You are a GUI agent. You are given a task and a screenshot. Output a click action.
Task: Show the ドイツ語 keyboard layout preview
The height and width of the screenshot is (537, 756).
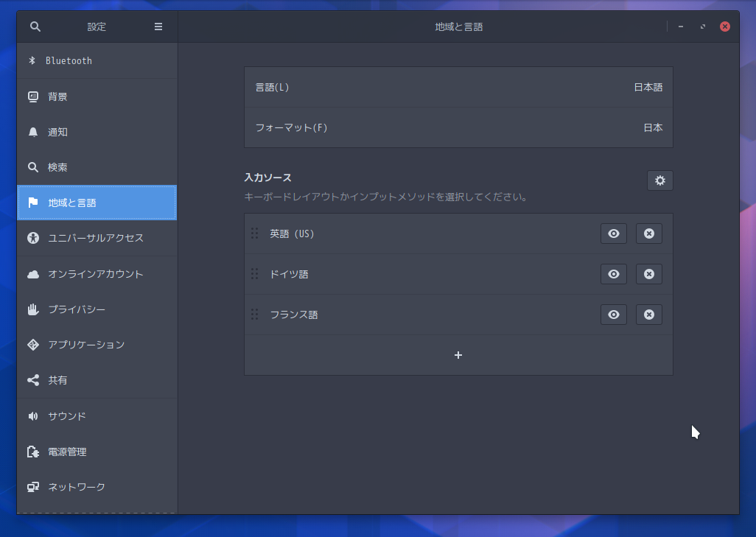(613, 273)
